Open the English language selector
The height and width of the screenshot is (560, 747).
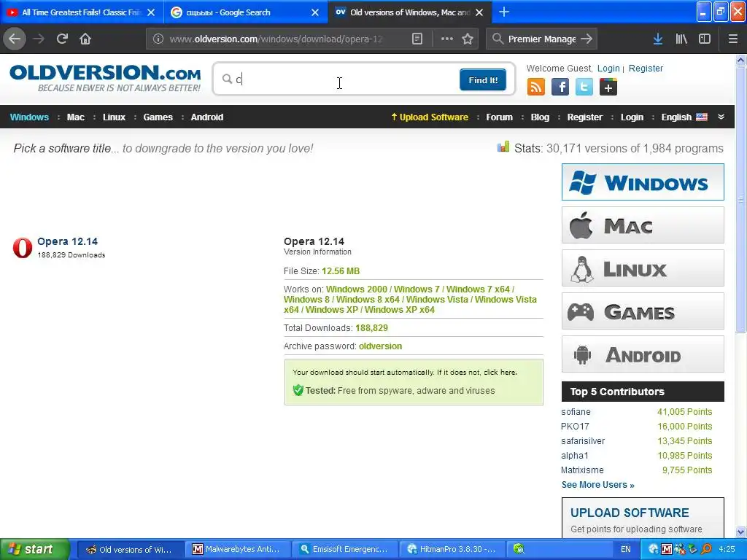pos(684,117)
